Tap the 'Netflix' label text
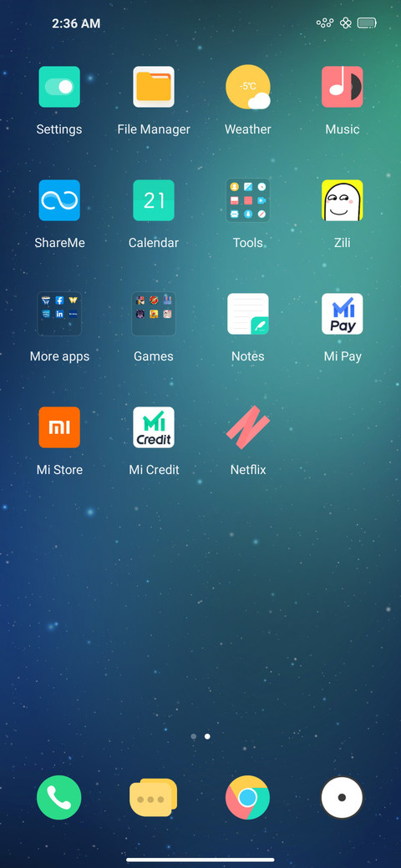Screen dimensions: 401x868 click(248, 470)
